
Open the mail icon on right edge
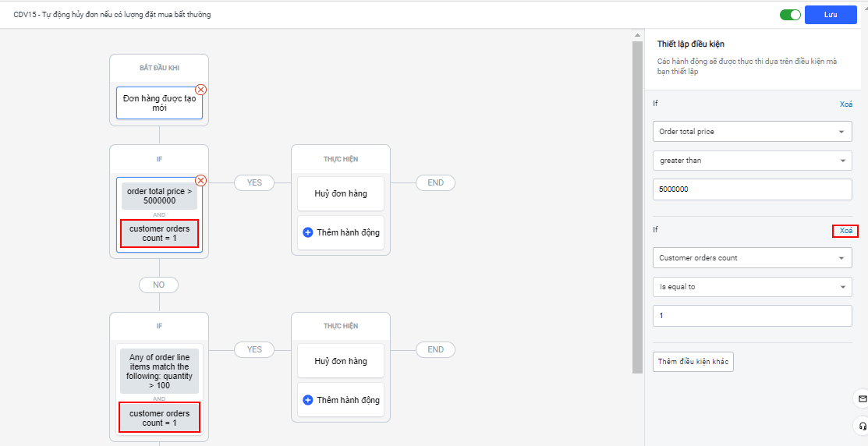coord(862,398)
